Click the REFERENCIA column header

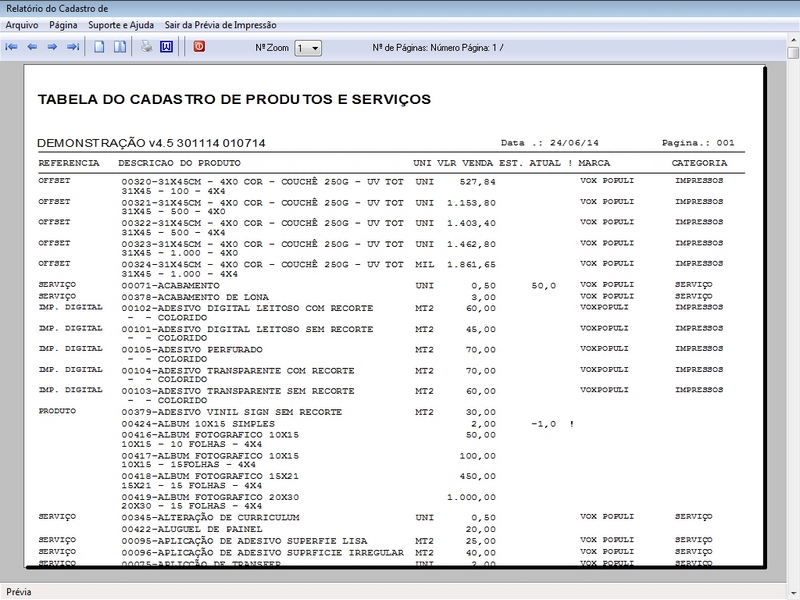[x=69, y=163]
